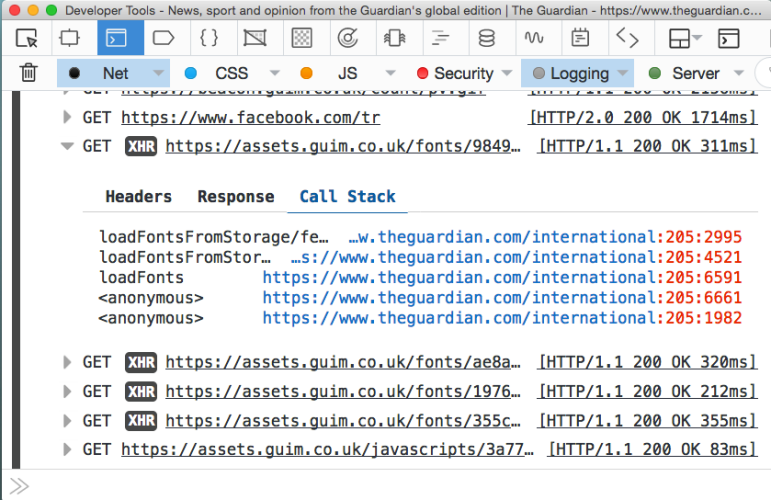Open the Debugger panel
The height and width of the screenshot is (500, 771).
pyautogui.click(x=163, y=38)
